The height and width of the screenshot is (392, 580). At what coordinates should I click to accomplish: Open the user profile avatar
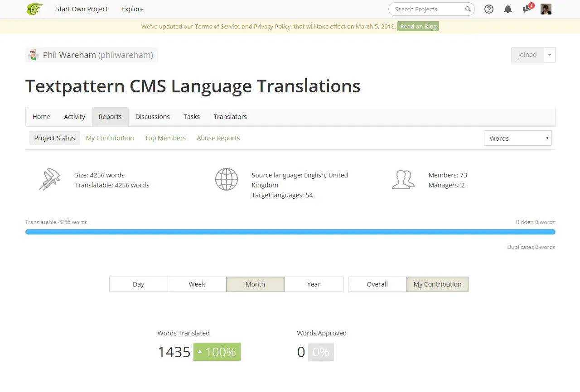pos(546,9)
